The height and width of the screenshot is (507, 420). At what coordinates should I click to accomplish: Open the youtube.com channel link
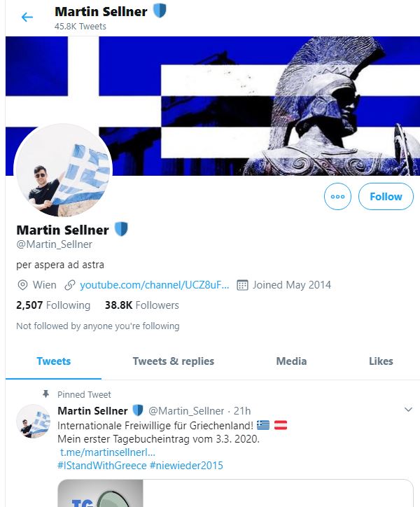click(154, 285)
